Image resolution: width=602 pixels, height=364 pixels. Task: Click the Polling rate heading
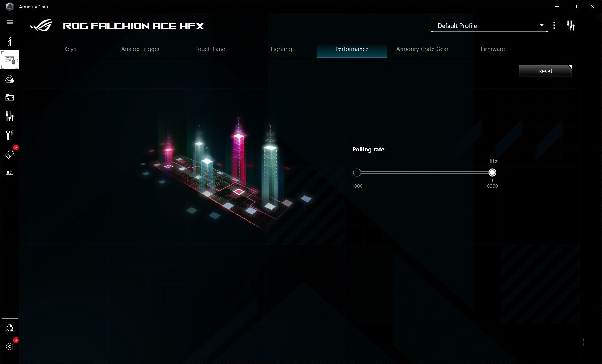click(368, 150)
